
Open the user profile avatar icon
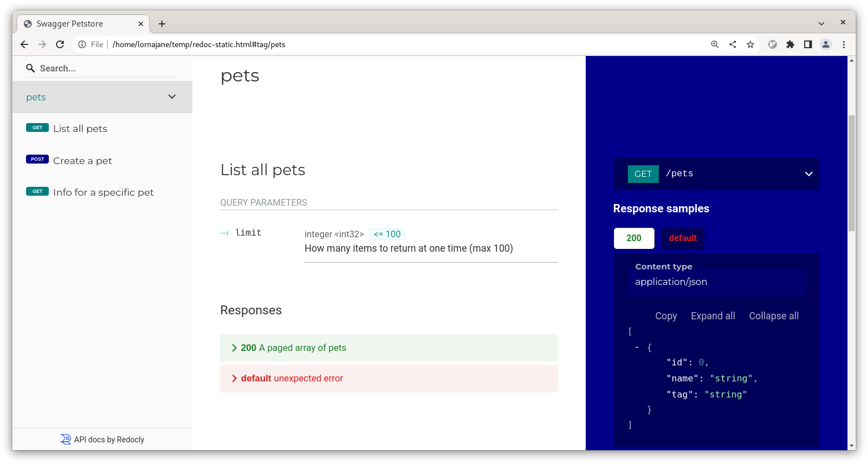(826, 44)
